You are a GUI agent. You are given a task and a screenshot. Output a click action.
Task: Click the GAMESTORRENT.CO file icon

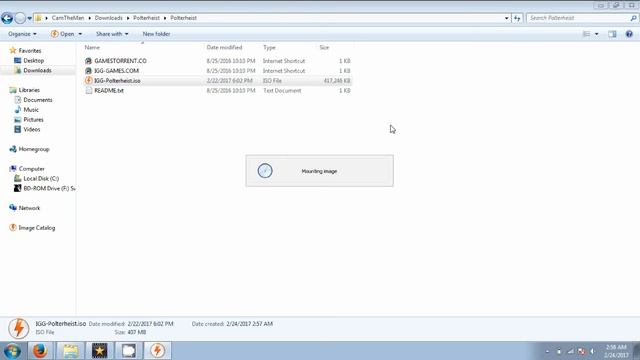tap(89, 61)
